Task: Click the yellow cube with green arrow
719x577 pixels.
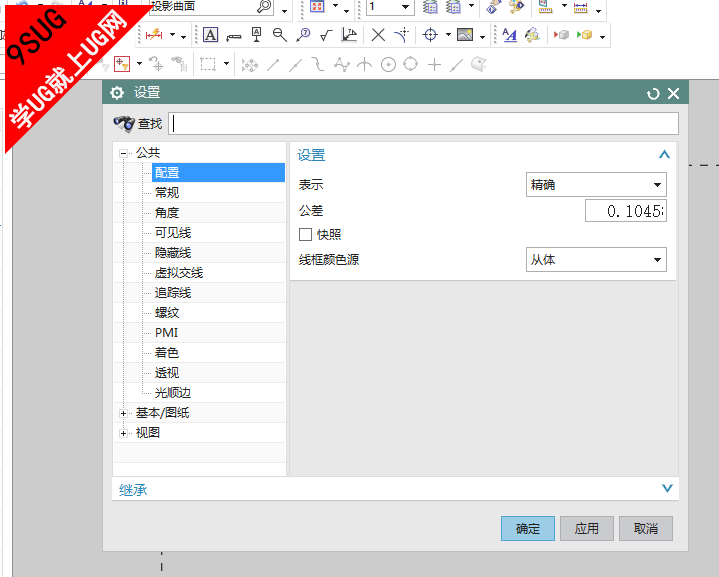Action: 585,35
